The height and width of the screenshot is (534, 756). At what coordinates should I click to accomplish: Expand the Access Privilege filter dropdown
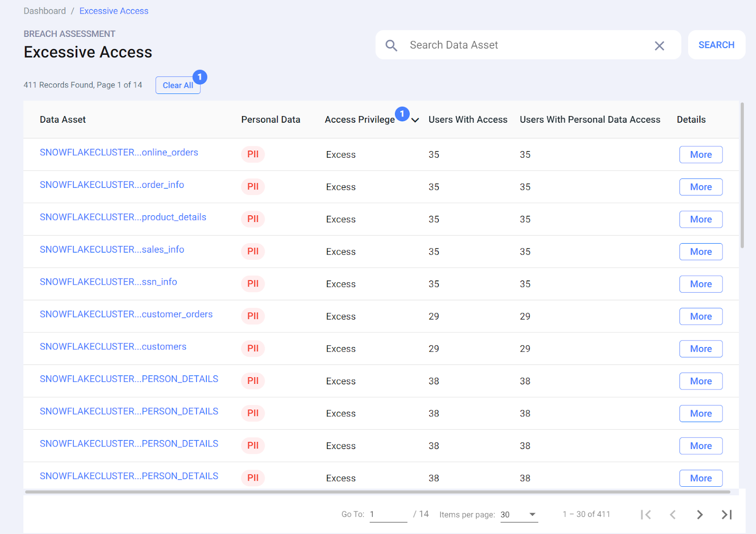click(415, 120)
